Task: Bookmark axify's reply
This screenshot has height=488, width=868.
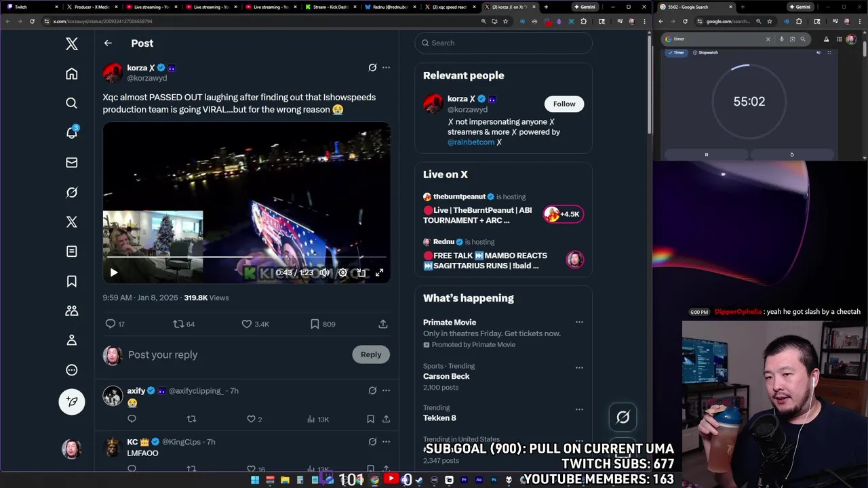Action: [370, 419]
